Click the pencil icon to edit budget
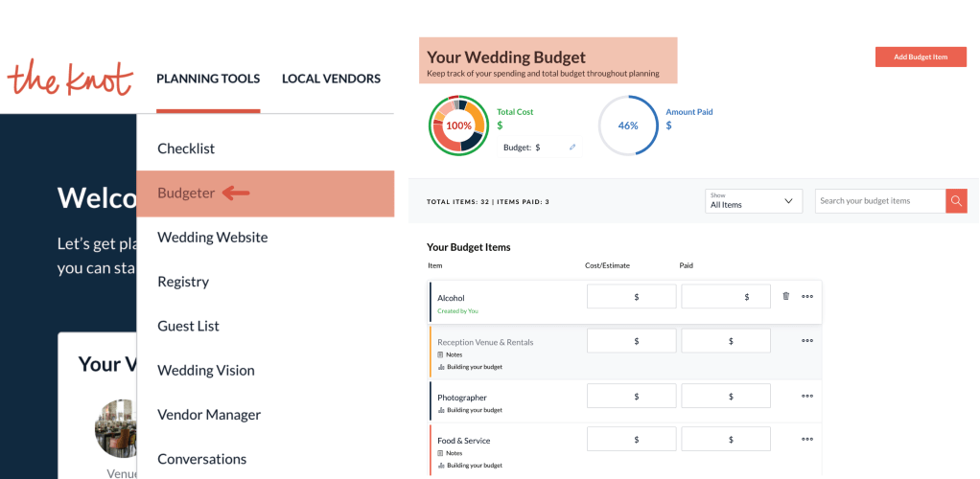980x479 pixels. point(572,148)
